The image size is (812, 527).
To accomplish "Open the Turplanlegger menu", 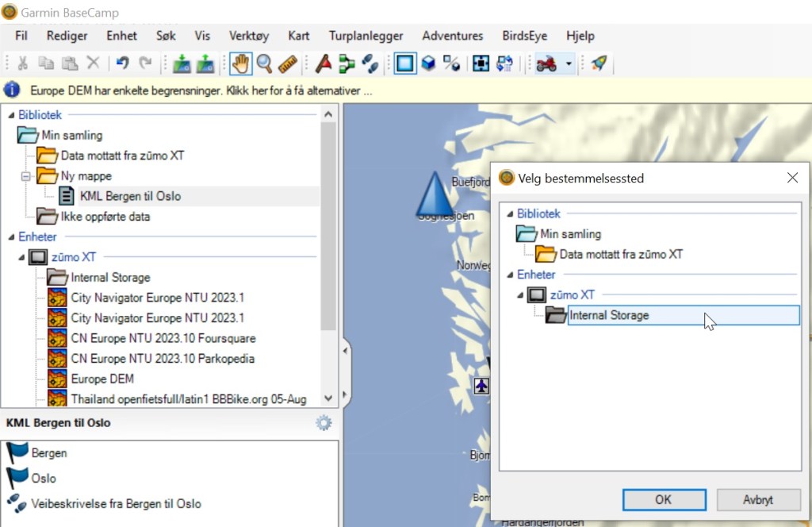I will pyautogui.click(x=366, y=36).
